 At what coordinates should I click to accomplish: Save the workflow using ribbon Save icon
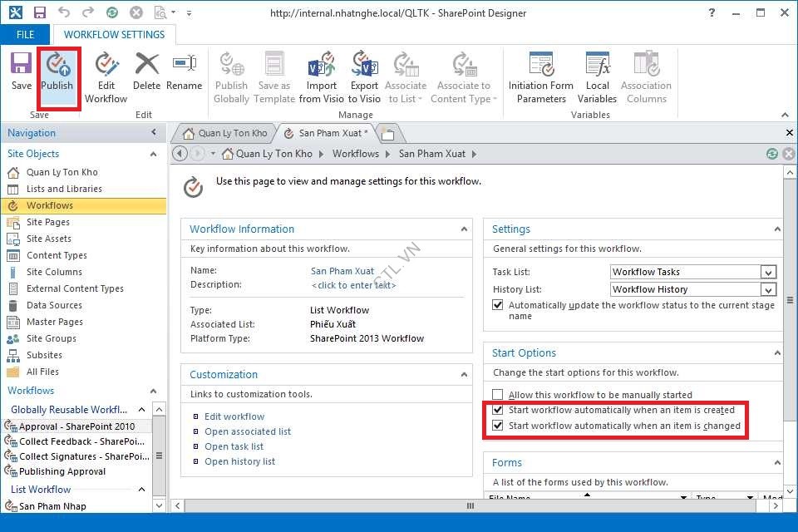22,66
